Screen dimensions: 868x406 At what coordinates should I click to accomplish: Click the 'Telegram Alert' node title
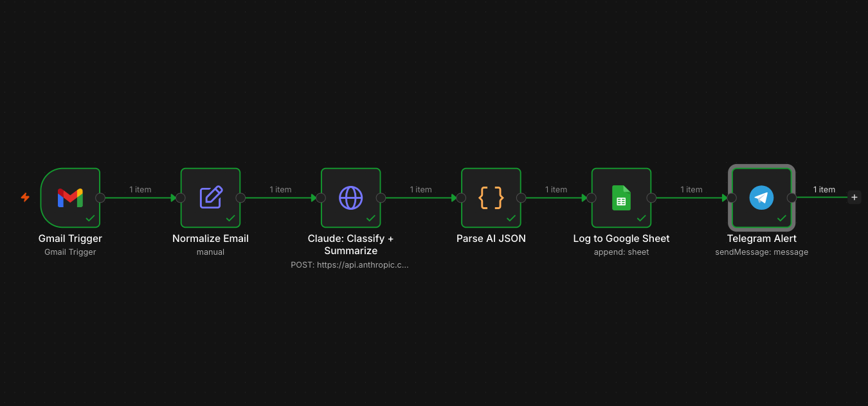point(762,238)
